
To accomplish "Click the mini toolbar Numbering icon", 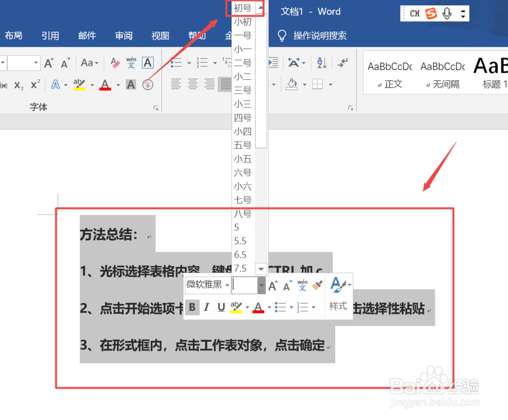I will click(x=303, y=307).
